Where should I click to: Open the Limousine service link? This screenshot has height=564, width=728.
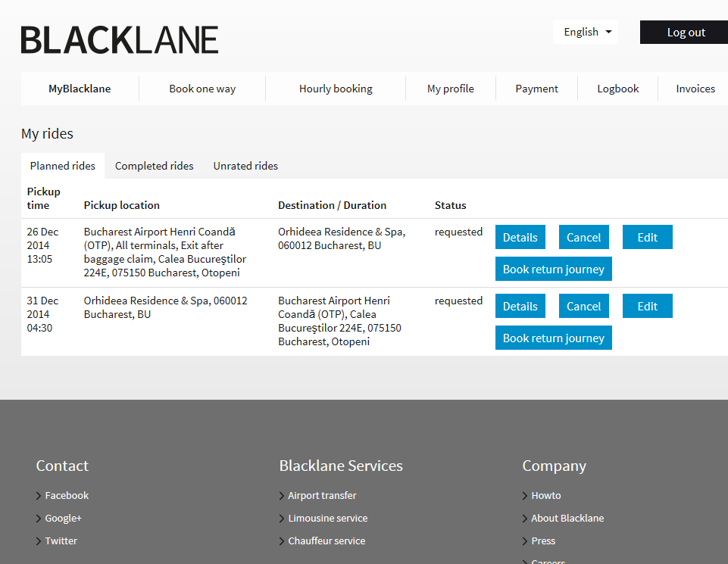coord(328,518)
